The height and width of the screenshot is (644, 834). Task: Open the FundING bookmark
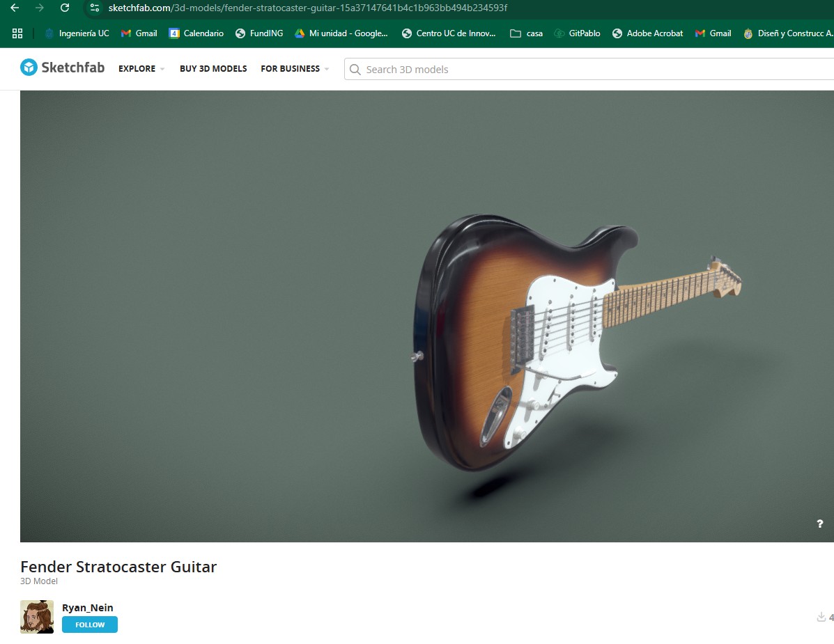pyautogui.click(x=259, y=33)
